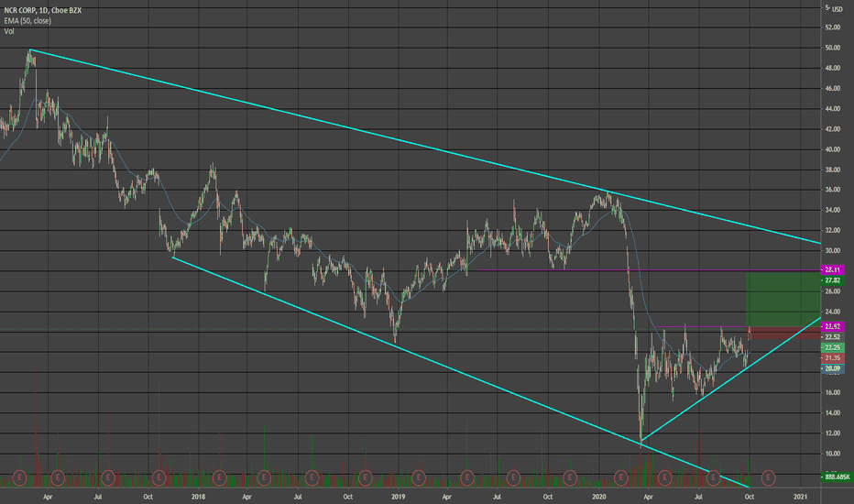854x504 pixels.
Task: Select the EMA (50, close) indicator legend
Action: (x=27, y=21)
